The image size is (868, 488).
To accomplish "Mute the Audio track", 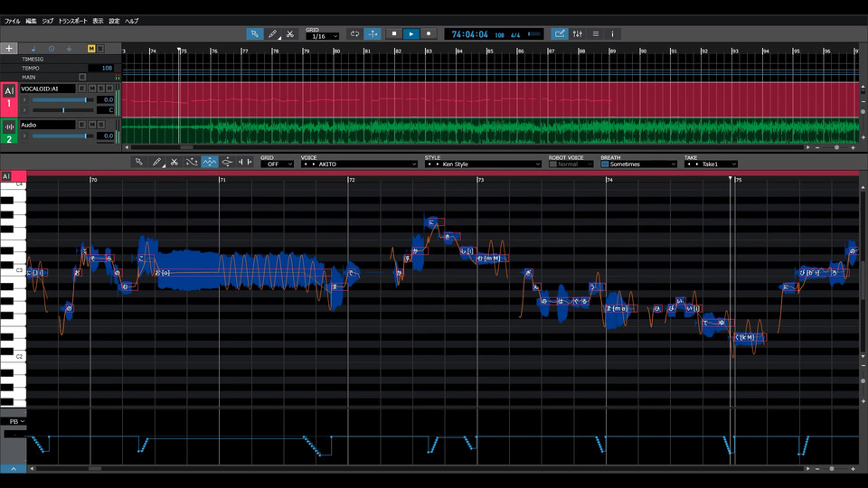I will click(x=92, y=125).
